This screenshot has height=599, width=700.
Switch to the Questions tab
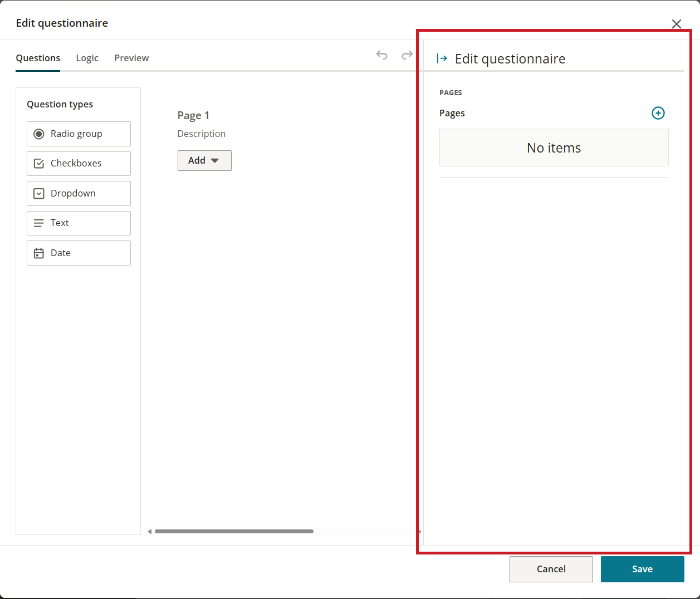click(x=38, y=58)
